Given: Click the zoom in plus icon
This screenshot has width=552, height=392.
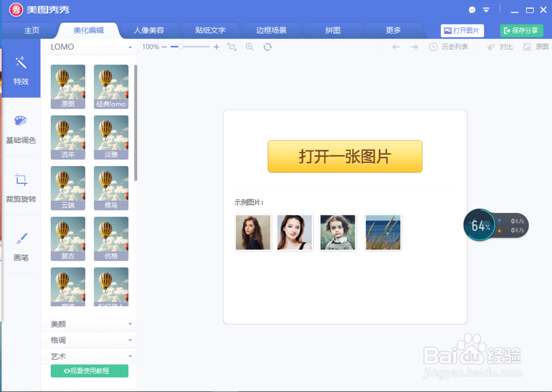Looking at the screenshot, I should tap(216, 47).
